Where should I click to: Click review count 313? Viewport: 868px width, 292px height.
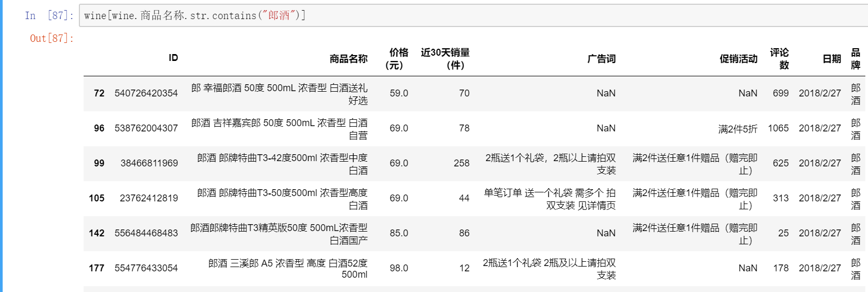pyautogui.click(x=781, y=198)
